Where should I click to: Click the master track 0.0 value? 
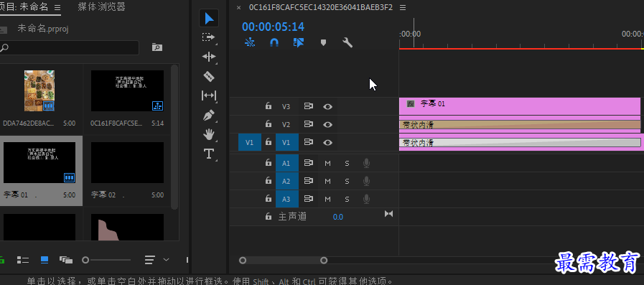click(x=338, y=217)
